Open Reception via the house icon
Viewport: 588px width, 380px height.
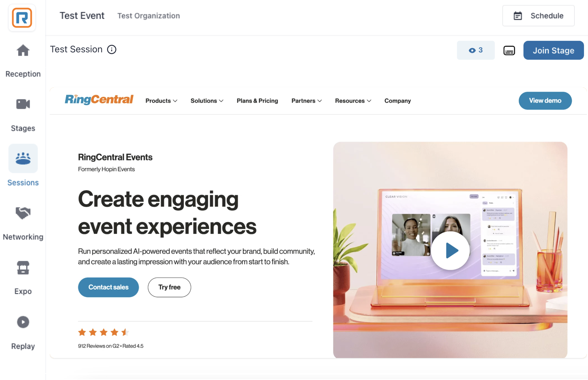pos(23,51)
